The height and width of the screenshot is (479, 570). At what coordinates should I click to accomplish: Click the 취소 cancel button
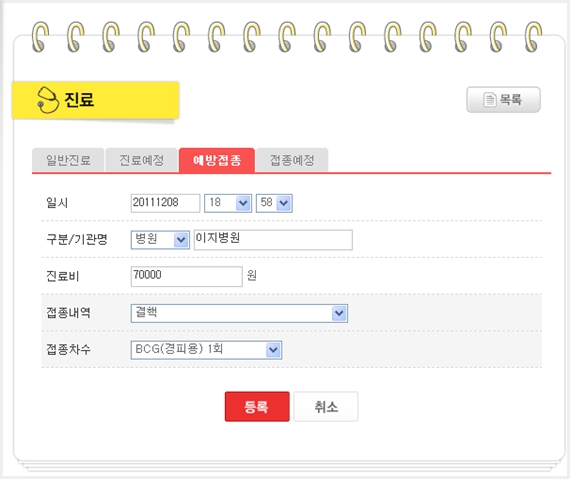coord(326,406)
